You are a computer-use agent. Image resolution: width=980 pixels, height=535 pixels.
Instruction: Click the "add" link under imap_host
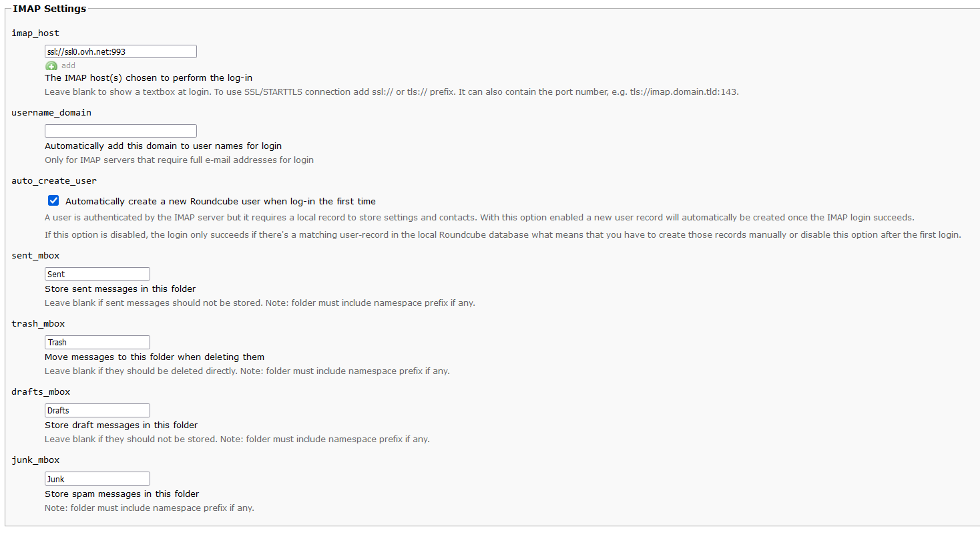pyautogui.click(x=68, y=65)
